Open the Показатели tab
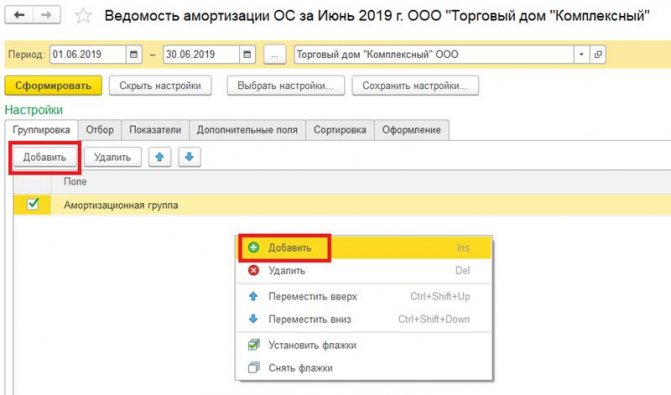This screenshot has width=671, height=395. click(155, 130)
